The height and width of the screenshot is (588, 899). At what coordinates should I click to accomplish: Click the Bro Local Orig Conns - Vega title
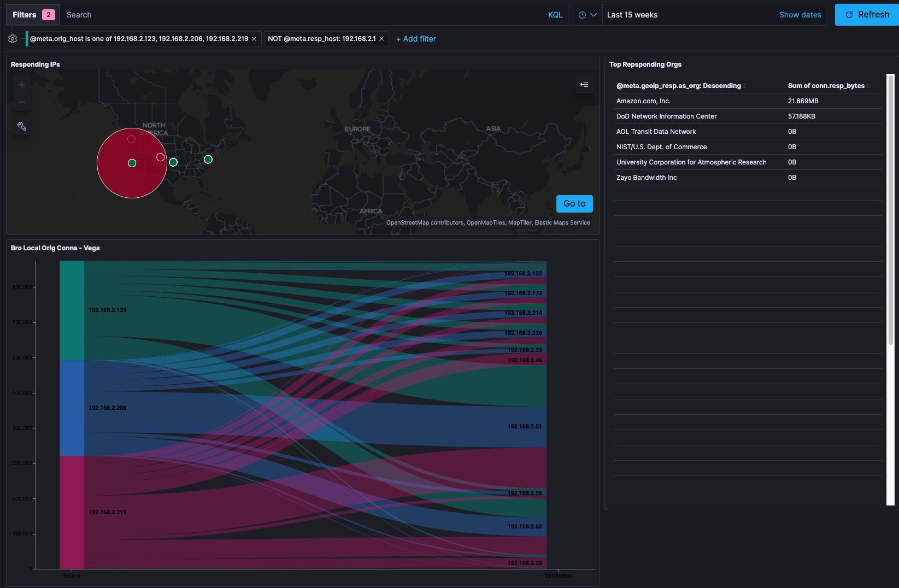55,248
